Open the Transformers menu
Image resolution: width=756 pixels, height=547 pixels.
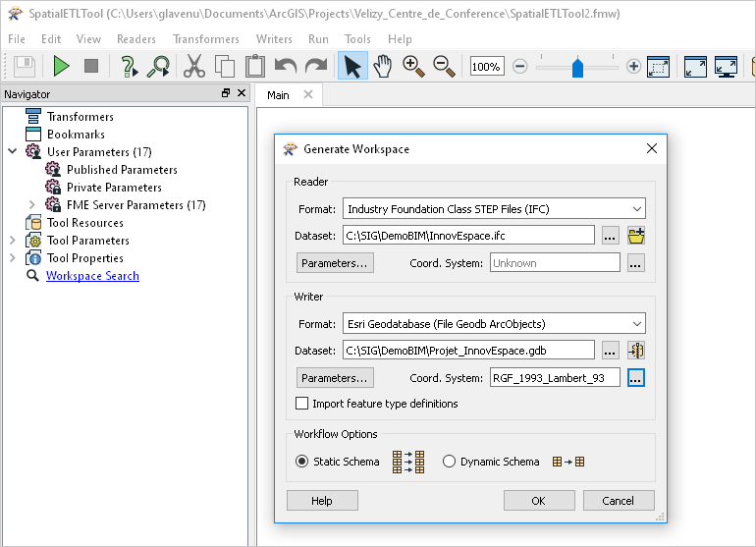pyautogui.click(x=206, y=39)
